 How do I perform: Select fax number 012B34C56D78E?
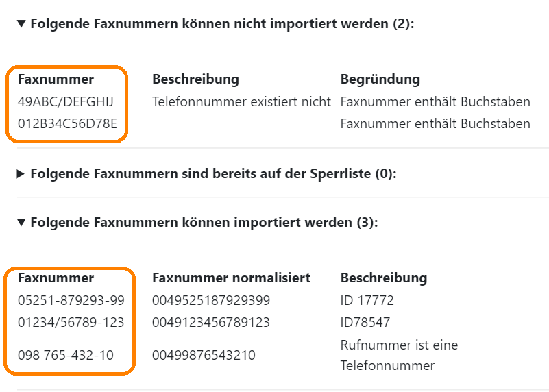point(67,124)
